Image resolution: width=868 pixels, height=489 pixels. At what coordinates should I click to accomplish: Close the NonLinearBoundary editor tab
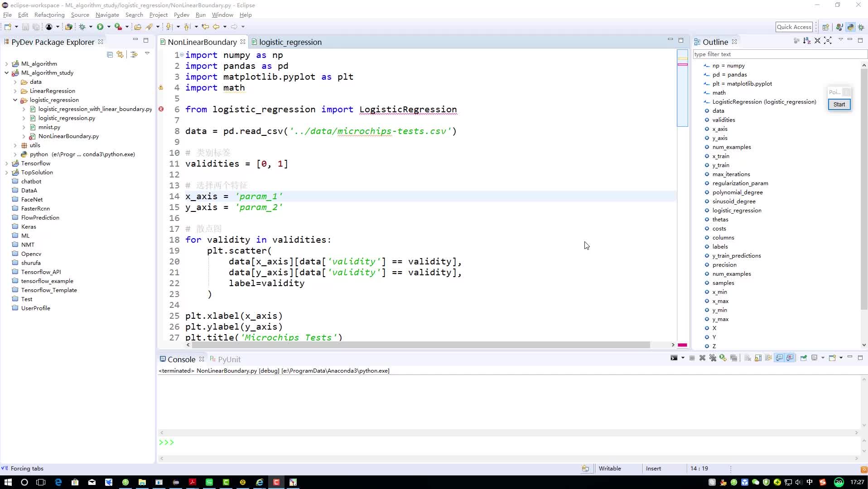[243, 42]
